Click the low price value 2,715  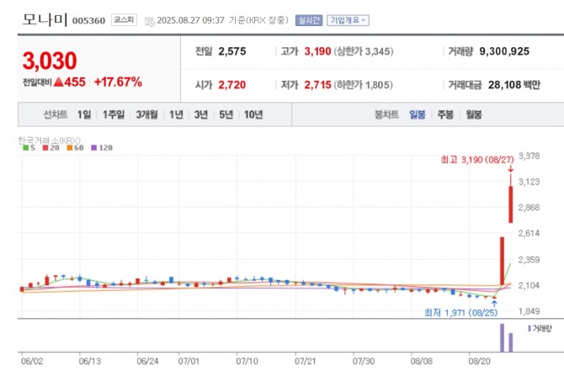click(317, 85)
